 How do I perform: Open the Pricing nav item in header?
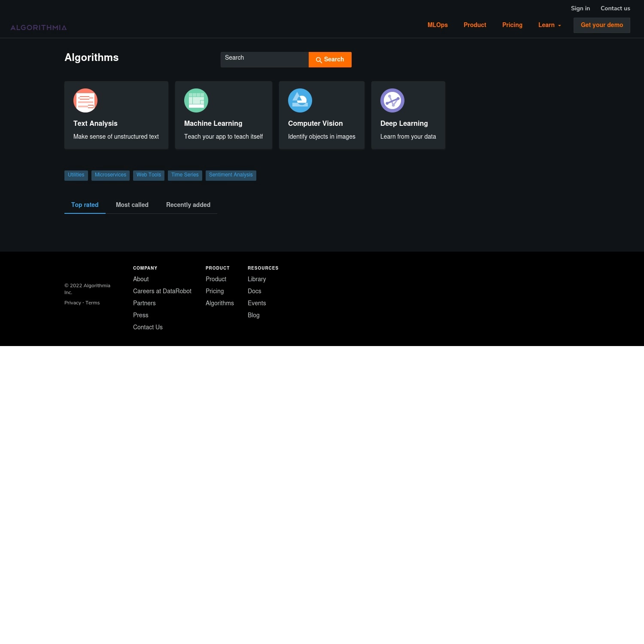512,25
